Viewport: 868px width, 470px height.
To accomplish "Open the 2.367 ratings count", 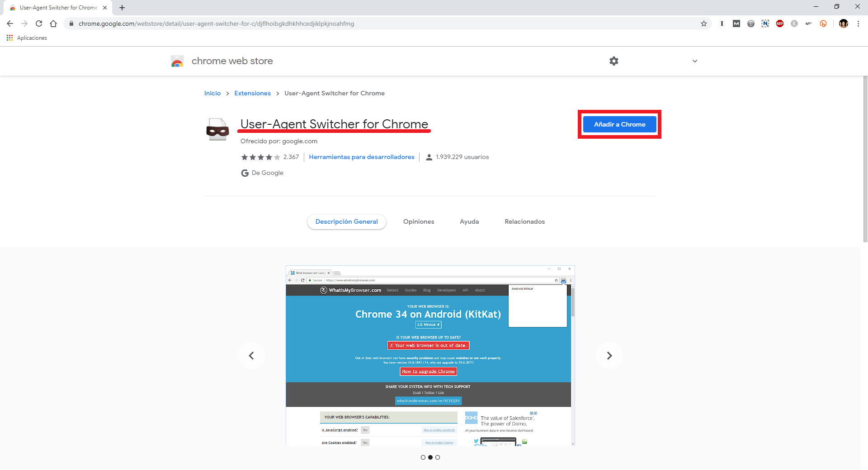I will pyautogui.click(x=291, y=157).
